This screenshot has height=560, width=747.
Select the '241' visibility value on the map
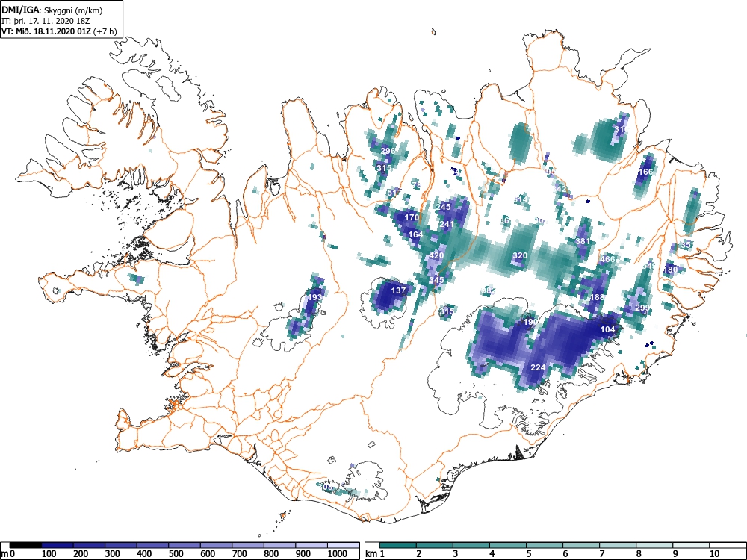447,224
